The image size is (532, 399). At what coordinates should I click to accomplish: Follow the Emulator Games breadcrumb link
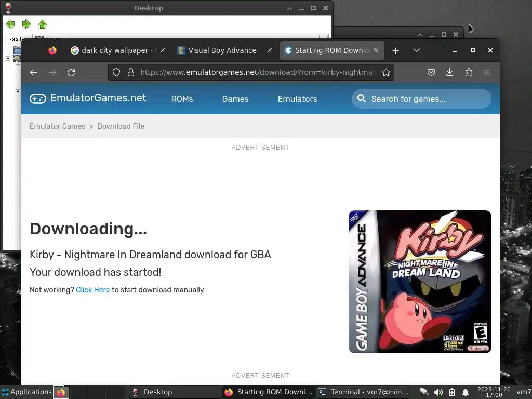pyautogui.click(x=57, y=126)
